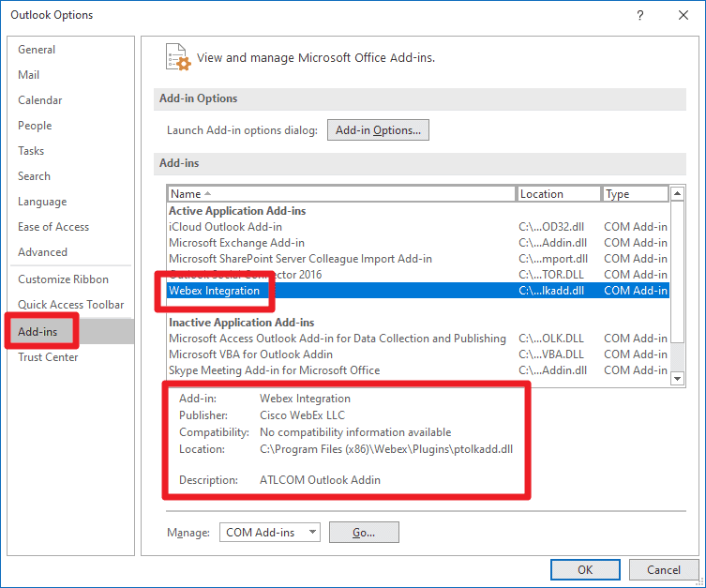Click the C:\...OD32.dll location cell
Screen dimensions: 706x588
pos(551,227)
